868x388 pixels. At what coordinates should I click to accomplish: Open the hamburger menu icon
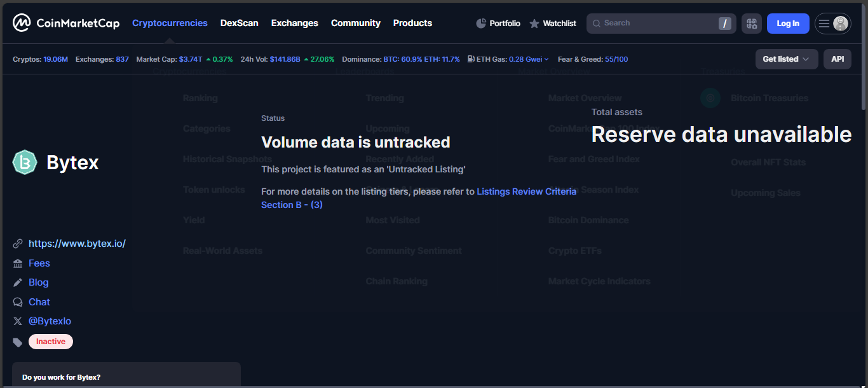click(x=824, y=24)
